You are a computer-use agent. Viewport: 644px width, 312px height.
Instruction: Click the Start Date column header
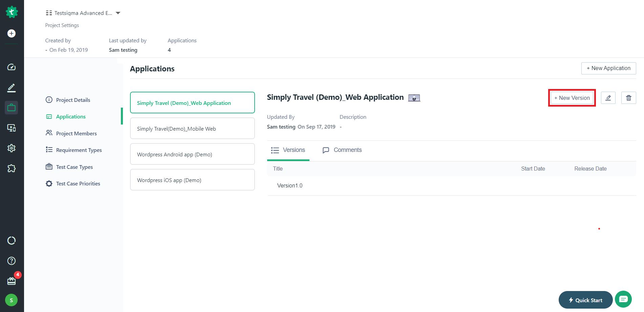[x=533, y=169]
